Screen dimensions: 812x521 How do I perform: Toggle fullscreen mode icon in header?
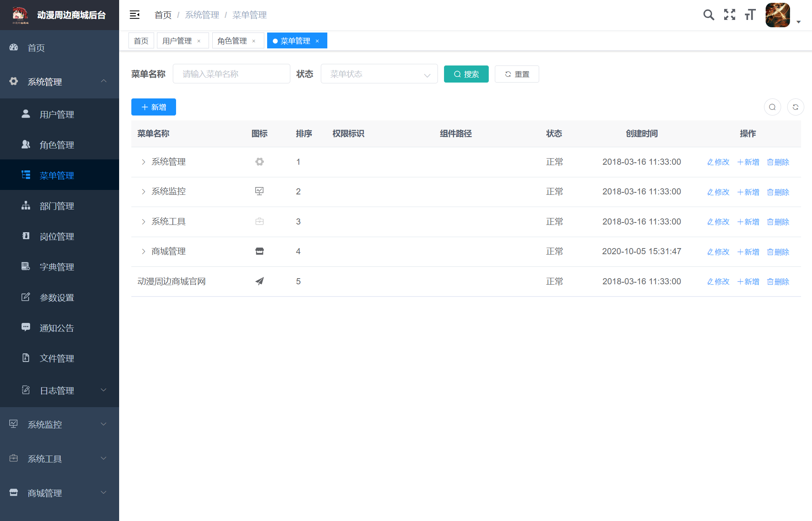(729, 15)
